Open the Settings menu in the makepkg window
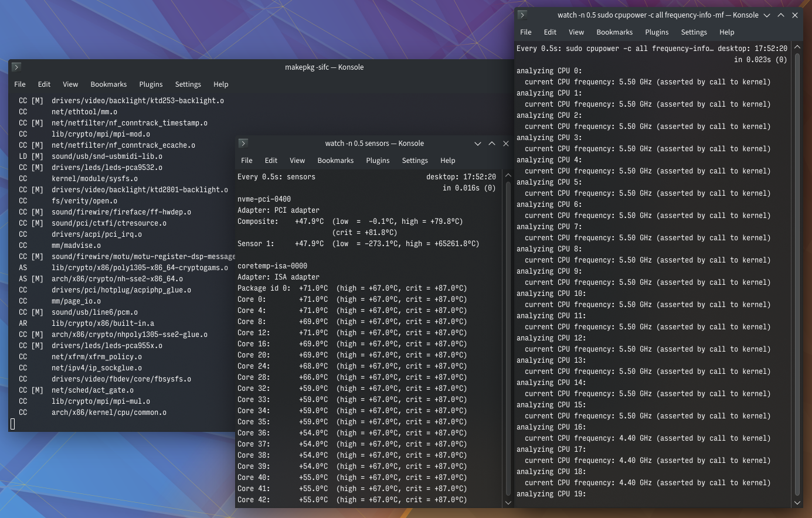The image size is (812, 518). [x=188, y=84]
